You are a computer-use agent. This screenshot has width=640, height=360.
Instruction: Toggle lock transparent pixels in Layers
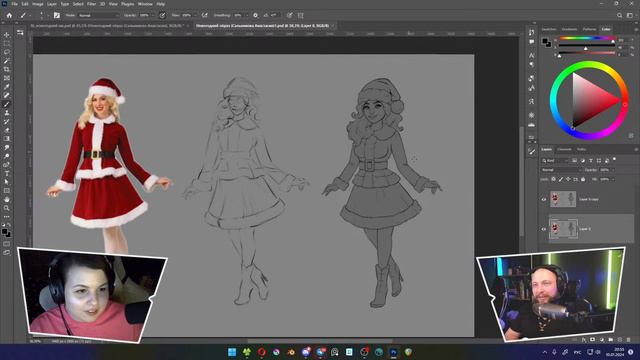click(x=553, y=179)
